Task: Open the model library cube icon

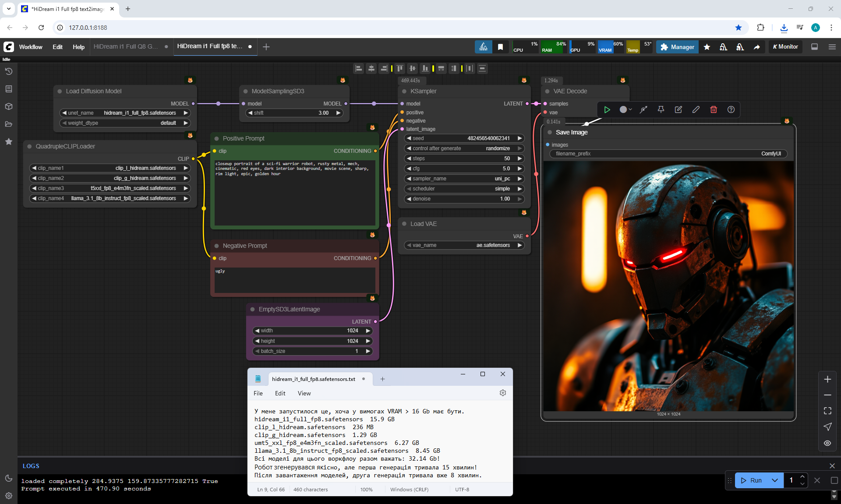Action: [8, 106]
